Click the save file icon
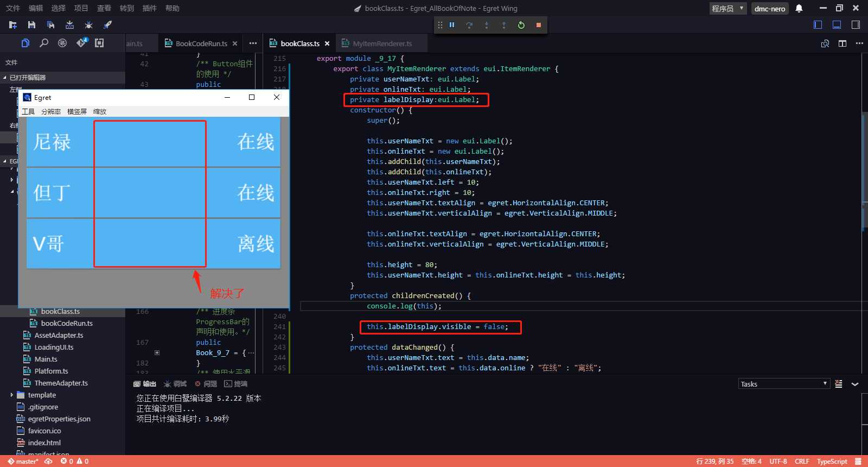The width and height of the screenshot is (868, 467). (31, 25)
